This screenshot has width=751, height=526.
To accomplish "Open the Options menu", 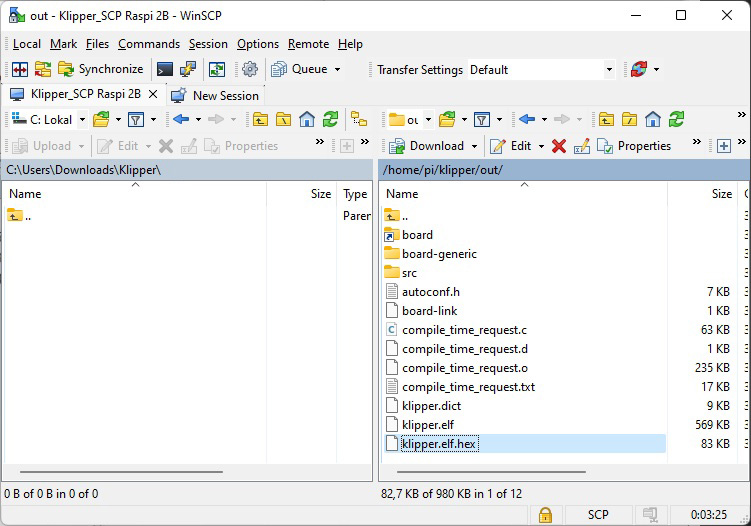I will (x=258, y=44).
